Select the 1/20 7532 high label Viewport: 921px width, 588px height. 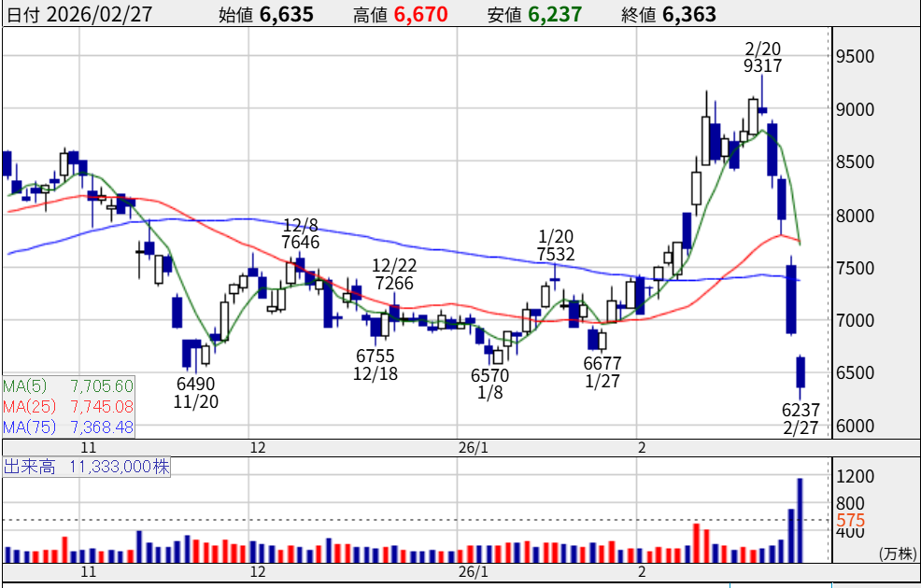pyautogui.click(x=555, y=245)
